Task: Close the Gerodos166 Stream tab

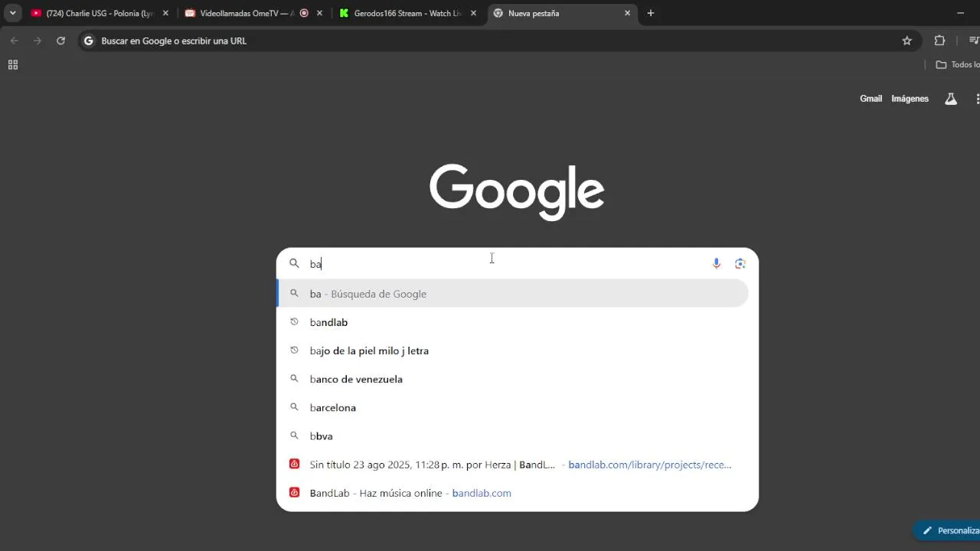Action: 473,13
